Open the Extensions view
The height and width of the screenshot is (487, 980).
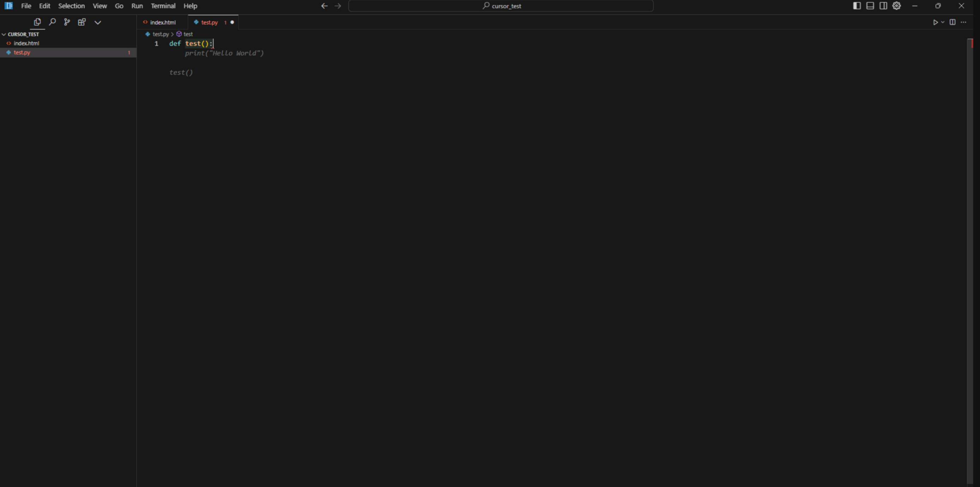[82, 22]
